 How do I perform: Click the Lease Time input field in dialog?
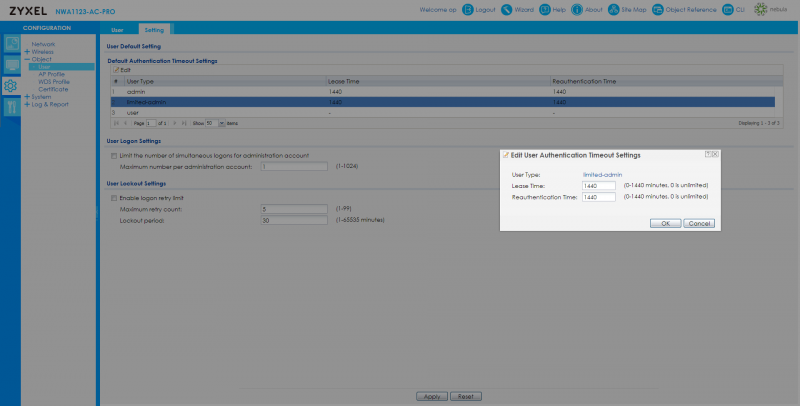pyautogui.click(x=598, y=186)
